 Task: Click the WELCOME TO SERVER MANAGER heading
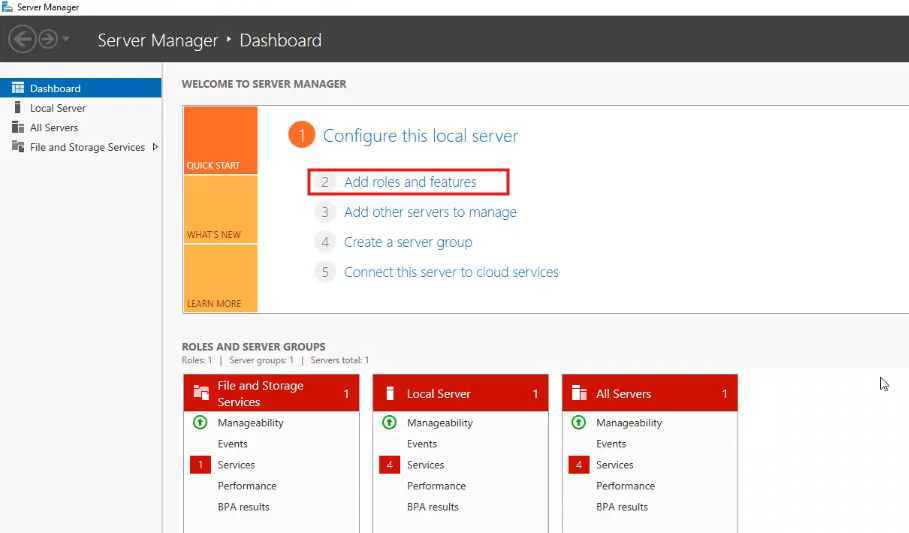pos(264,84)
